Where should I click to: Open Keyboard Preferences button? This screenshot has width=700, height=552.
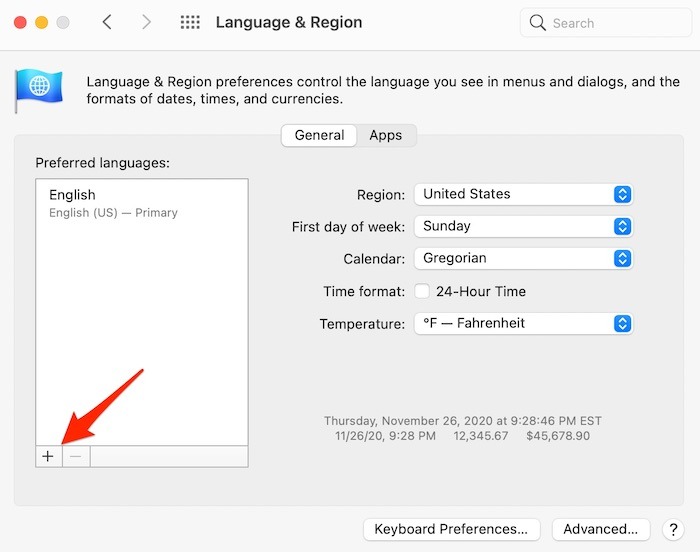[451, 530]
